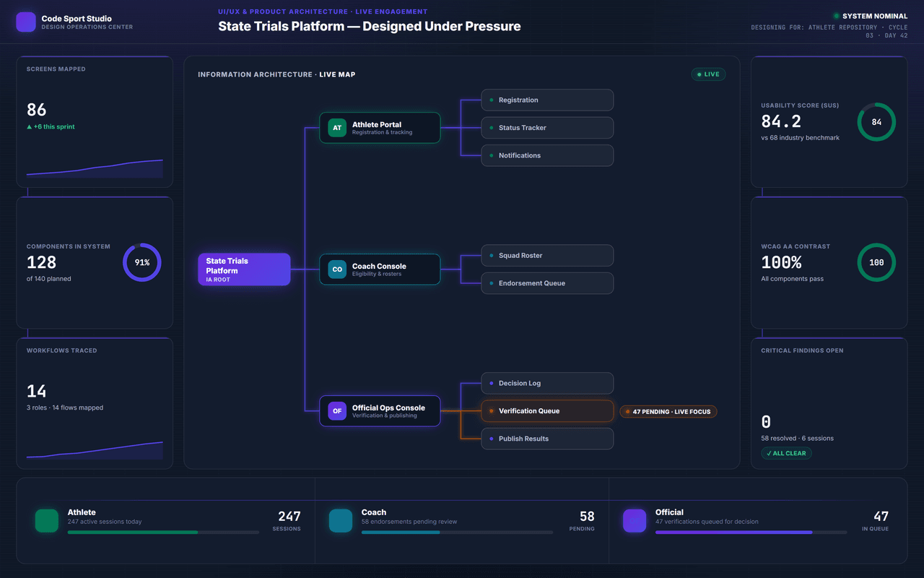Click the 91% components progress ring
This screenshot has width=924, height=578.
point(142,262)
